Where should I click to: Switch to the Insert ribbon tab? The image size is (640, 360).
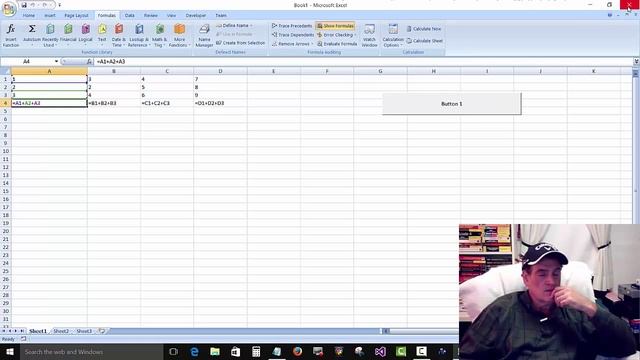click(50, 16)
